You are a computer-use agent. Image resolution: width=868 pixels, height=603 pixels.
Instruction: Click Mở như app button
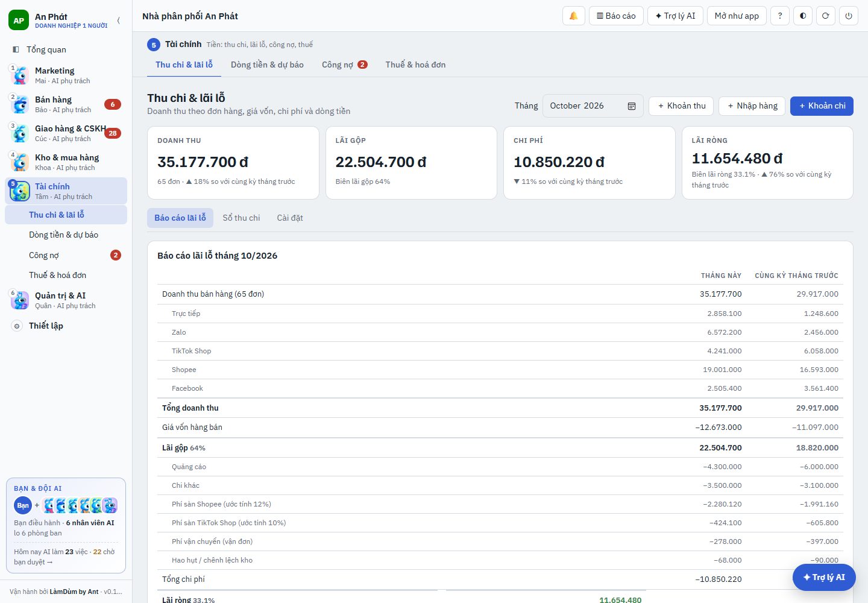(x=737, y=16)
